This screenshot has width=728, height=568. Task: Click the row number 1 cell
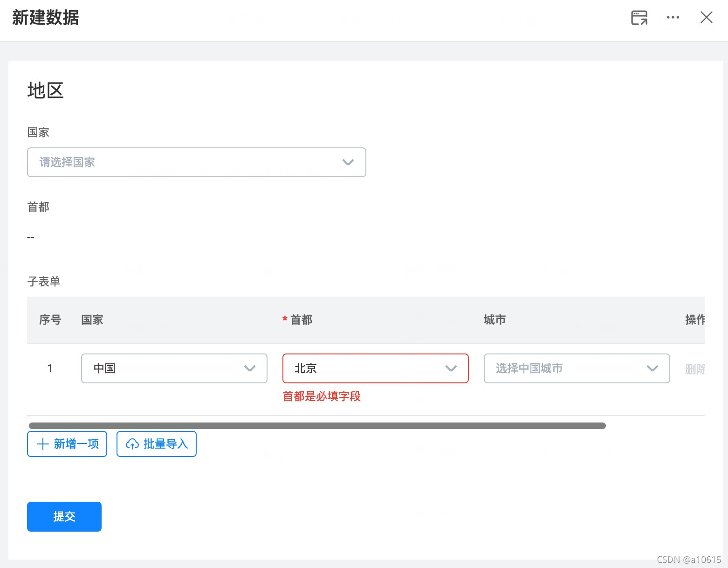click(50, 368)
